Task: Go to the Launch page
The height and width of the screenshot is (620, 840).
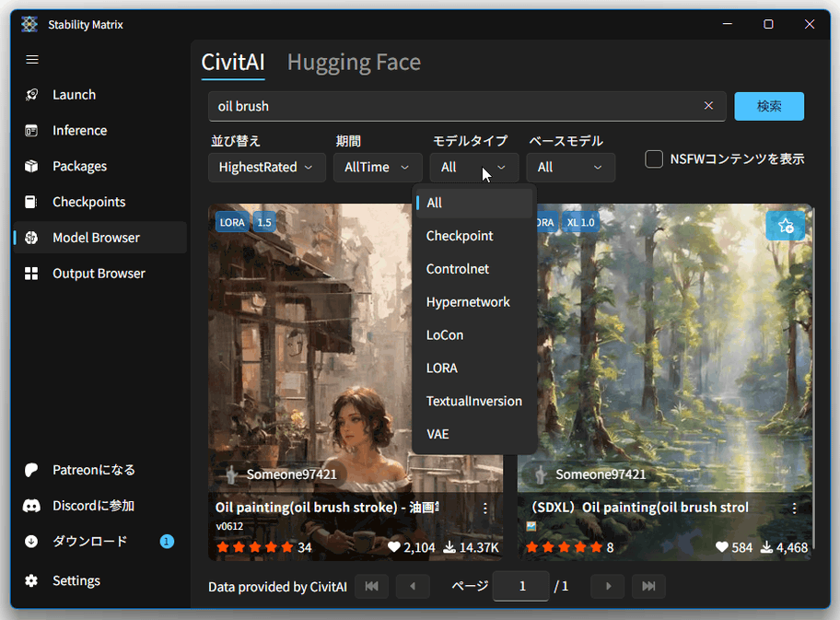Action: [100, 95]
